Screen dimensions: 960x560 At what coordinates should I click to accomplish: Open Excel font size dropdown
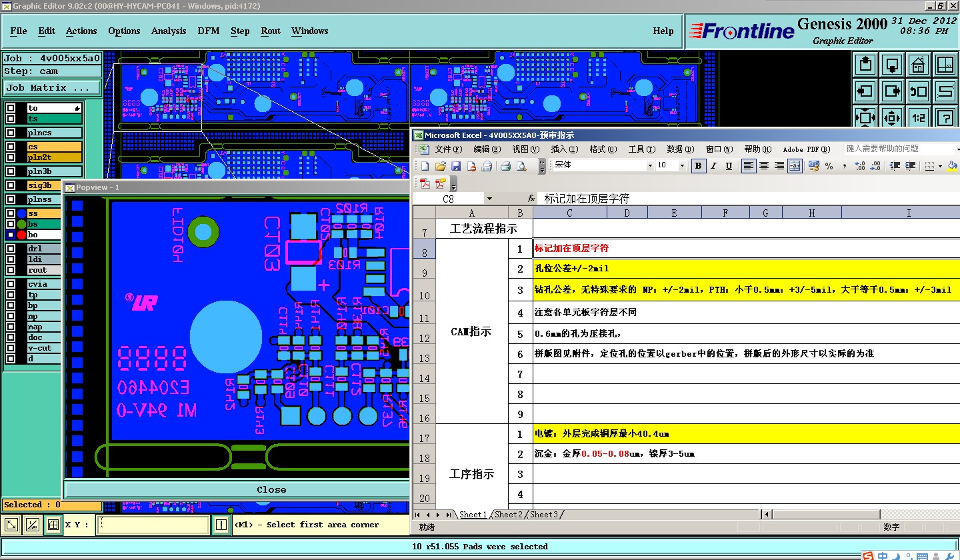click(x=682, y=165)
